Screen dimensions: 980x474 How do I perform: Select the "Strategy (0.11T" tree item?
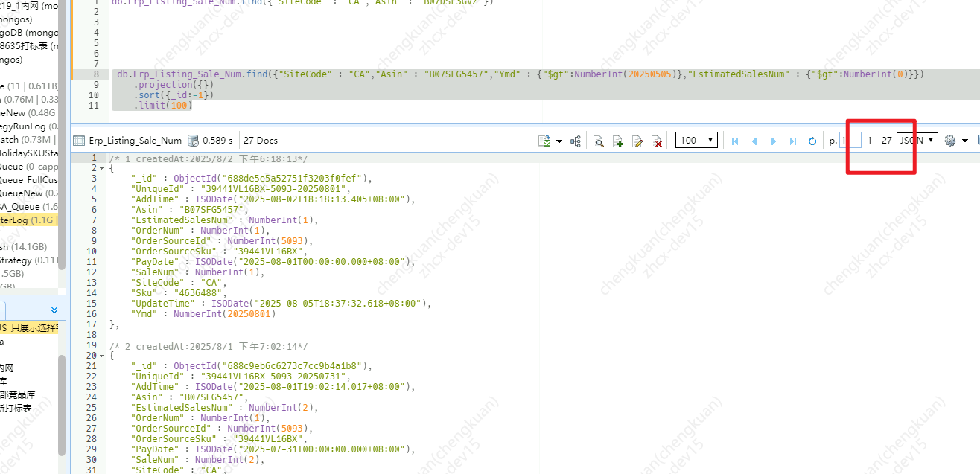click(x=29, y=260)
